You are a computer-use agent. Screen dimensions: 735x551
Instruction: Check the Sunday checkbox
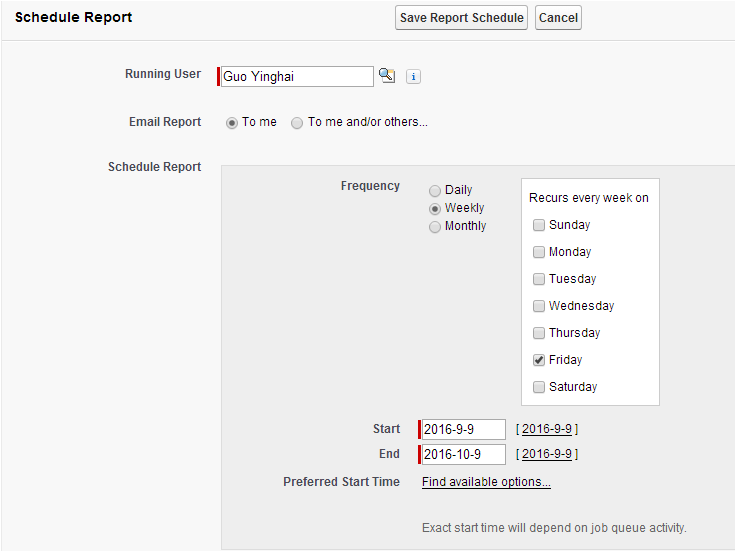[539, 225]
